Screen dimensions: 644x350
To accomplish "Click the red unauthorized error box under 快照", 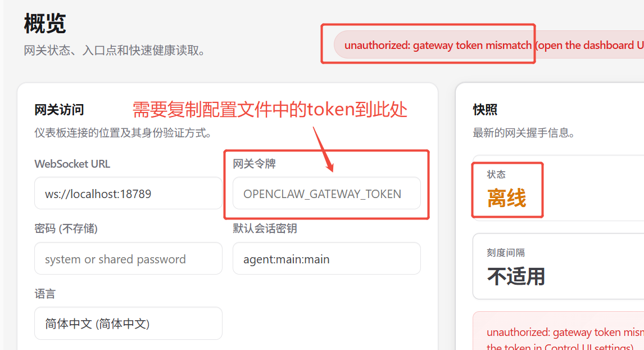I will point(559,331).
